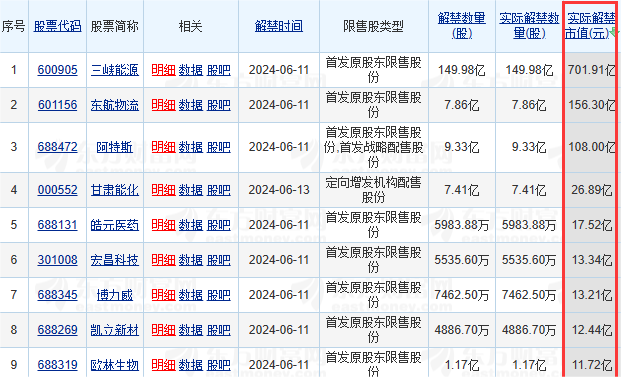621x377 pixels.
Task: Open 数据 link for 凯立新材 row
Action: pos(191,330)
